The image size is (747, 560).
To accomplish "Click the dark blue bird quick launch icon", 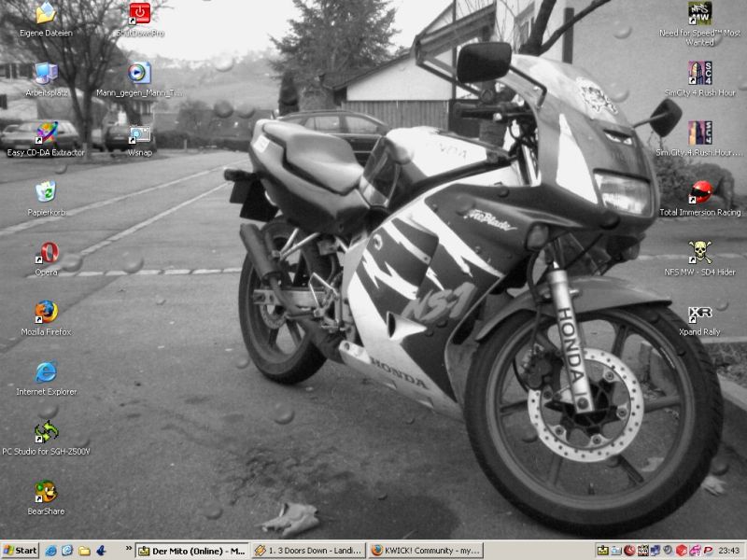I will (x=101, y=551).
